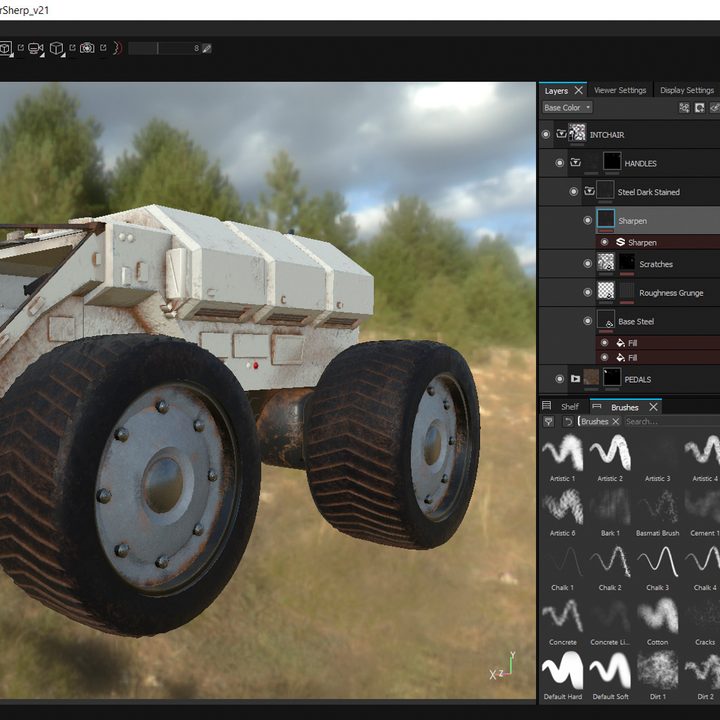Click the rotation cube icon in toolbar
720x720 pixels.
pos(56,48)
